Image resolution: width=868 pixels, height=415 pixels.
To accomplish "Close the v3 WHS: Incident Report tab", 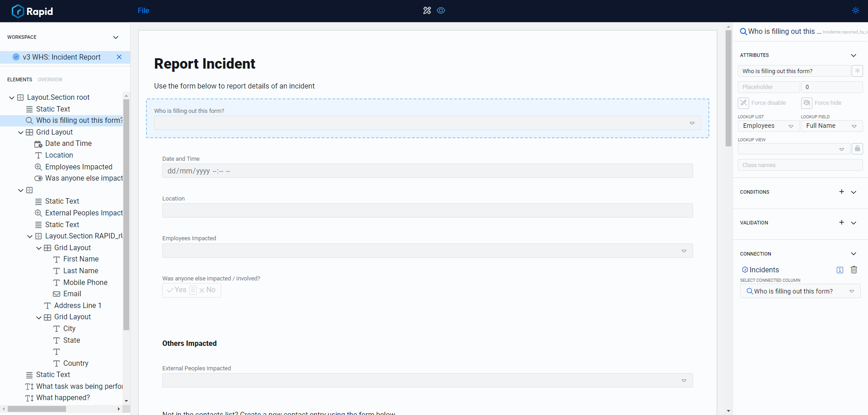I will 119,57.
